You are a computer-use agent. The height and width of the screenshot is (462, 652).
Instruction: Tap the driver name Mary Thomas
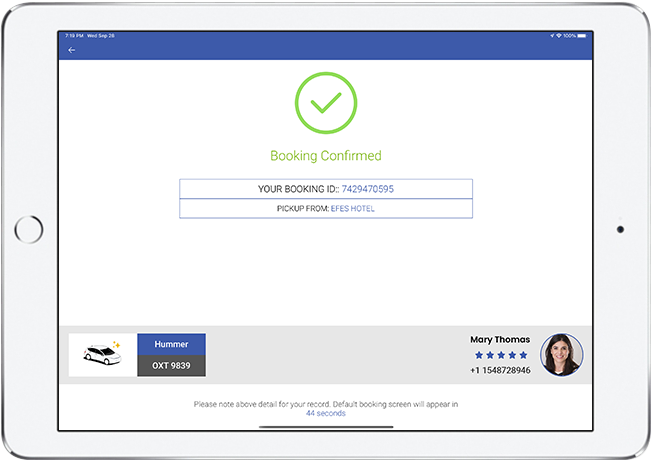(500, 339)
